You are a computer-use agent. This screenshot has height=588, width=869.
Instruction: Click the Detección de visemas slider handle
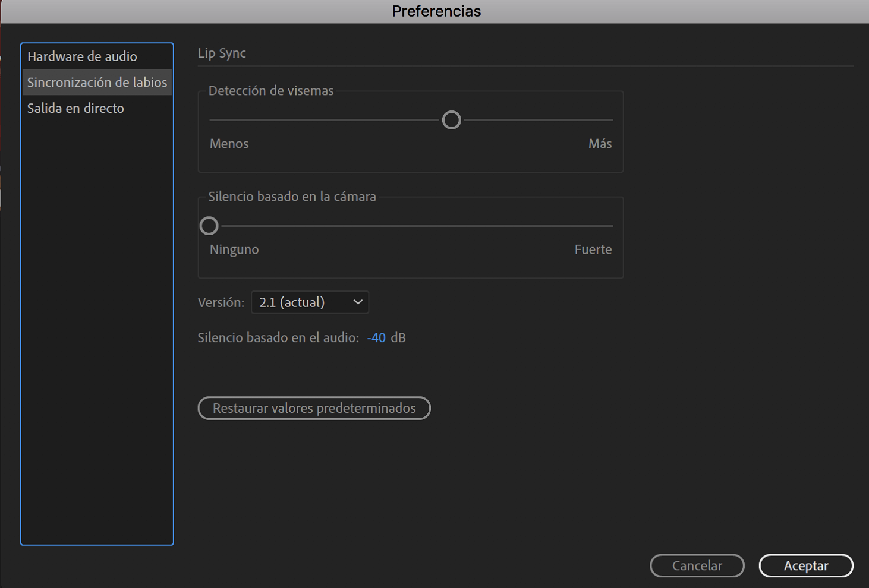point(452,120)
